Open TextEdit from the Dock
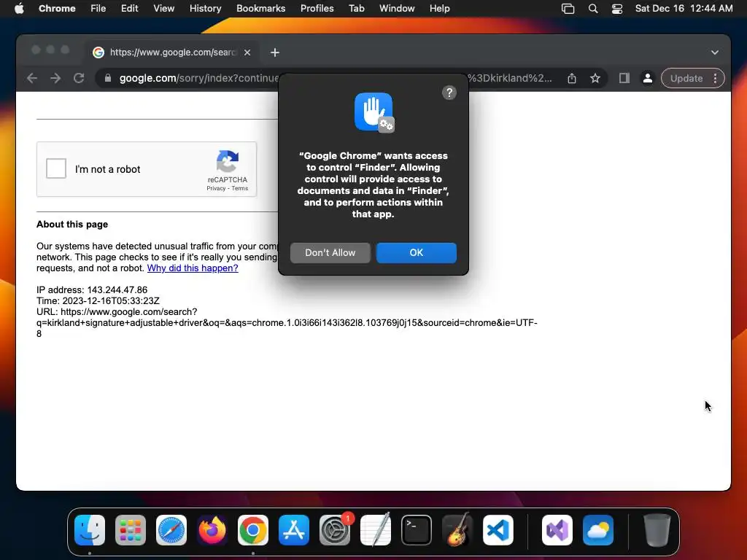Screen dimensions: 747x560 coord(376,530)
